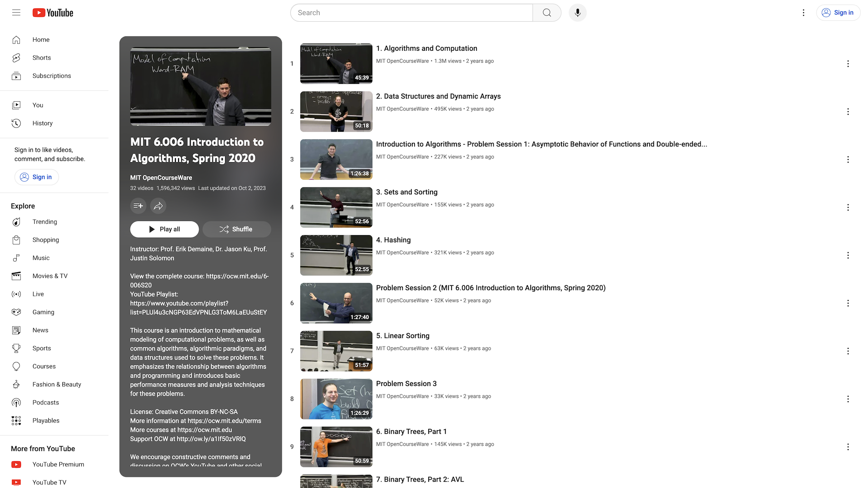Open the You section
The width and height of the screenshot is (868, 488).
(54, 105)
